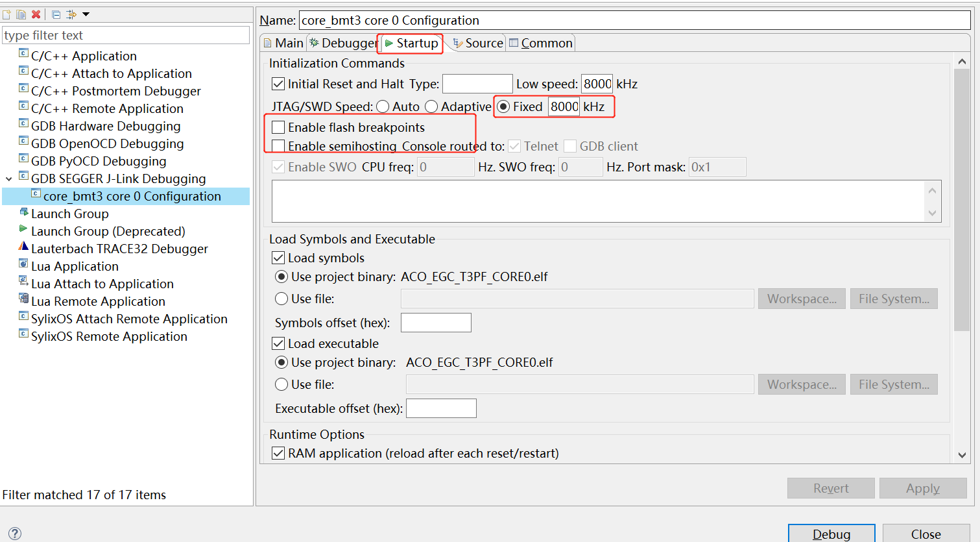The image size is (980, 542).
Task: Switch to the Debugger tab
Action: 343,43
